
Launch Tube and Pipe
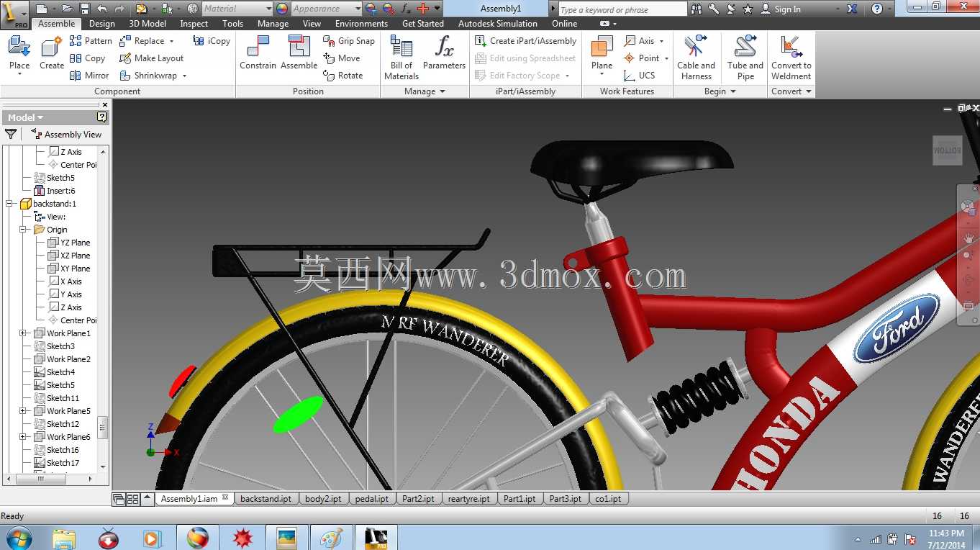(x=745, y=58)
